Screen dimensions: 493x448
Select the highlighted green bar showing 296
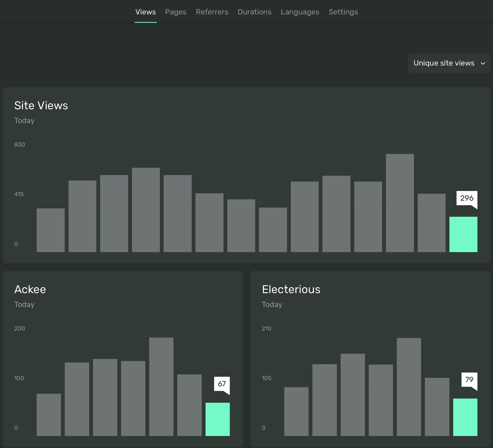[x=464, y=234]
